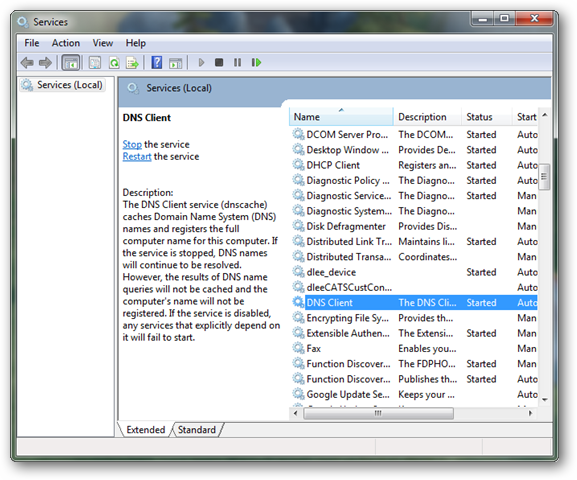
Task: Click the Back arrow toolbar icon
Action: point(27,63)
